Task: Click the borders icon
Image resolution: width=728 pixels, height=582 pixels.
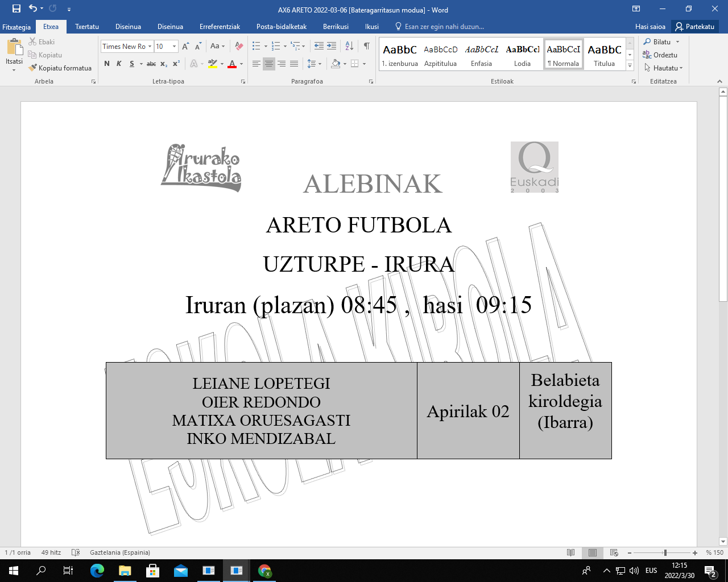Action: point(355,64)
